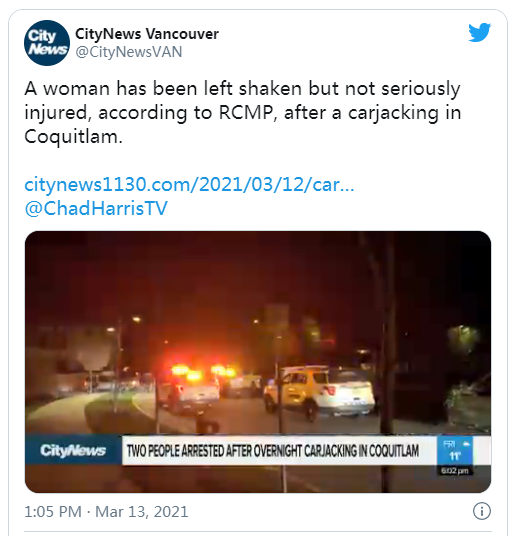Click the Two People Arrested headline banner

(x=273, y=451)
